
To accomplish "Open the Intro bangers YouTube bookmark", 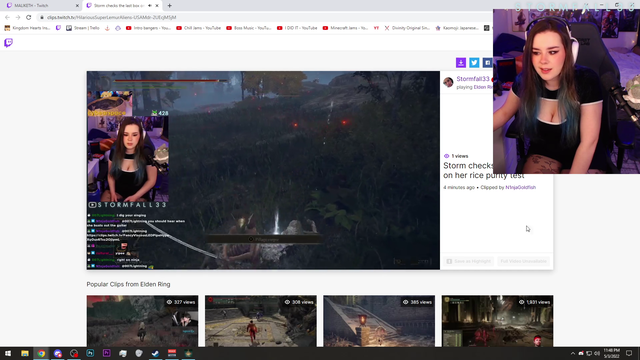I will pos(148,28).
